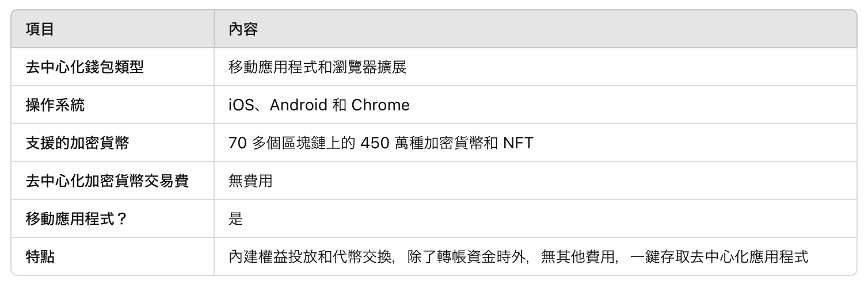Click the word iOS
The height and width of the screenshot is (284, 868).
pos(243,105)
